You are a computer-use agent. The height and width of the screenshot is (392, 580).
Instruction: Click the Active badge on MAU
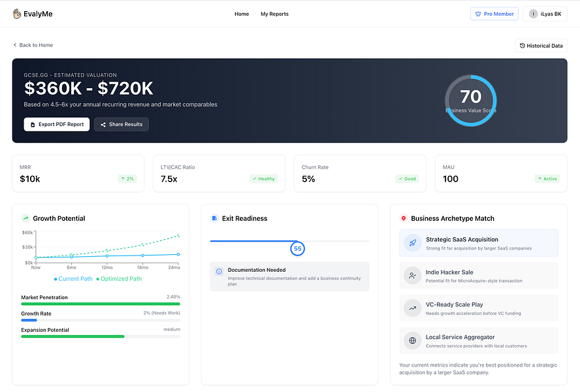click(547, 179)
